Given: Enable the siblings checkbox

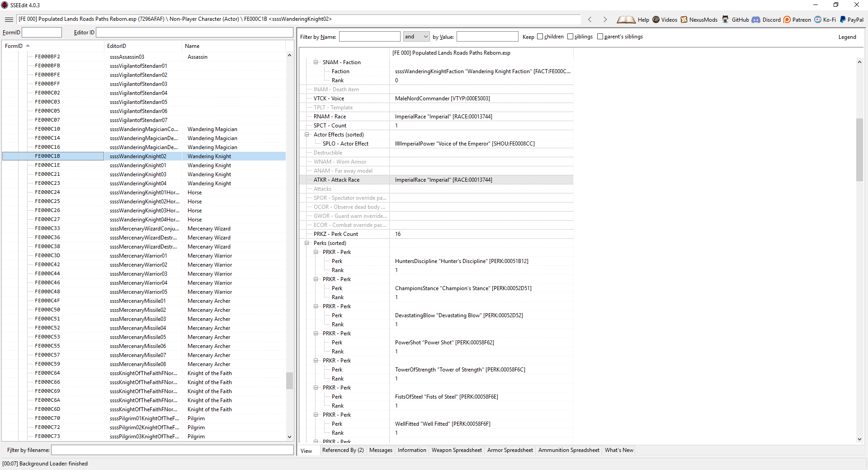Looking at the screenshot, I should (570, 37).
